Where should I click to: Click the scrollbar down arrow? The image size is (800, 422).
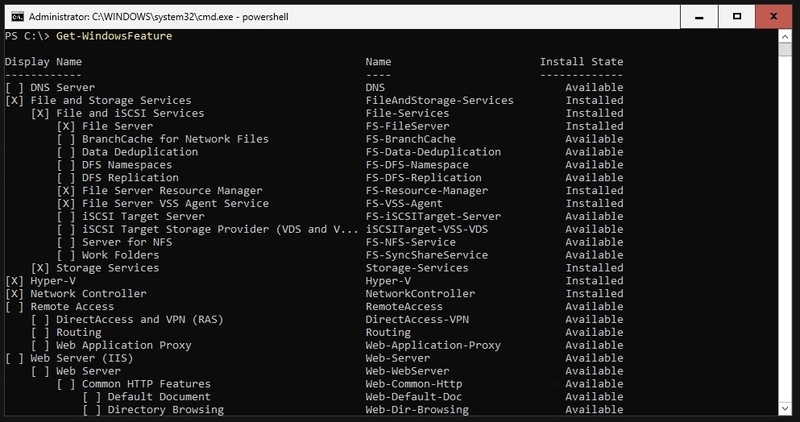pyautogui.click(x=785, y=408)
